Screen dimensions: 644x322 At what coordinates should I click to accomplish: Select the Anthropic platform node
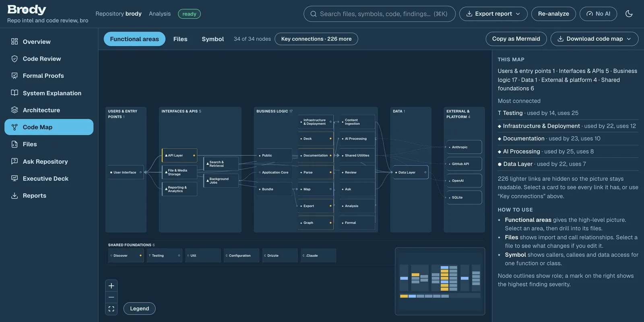464,147
